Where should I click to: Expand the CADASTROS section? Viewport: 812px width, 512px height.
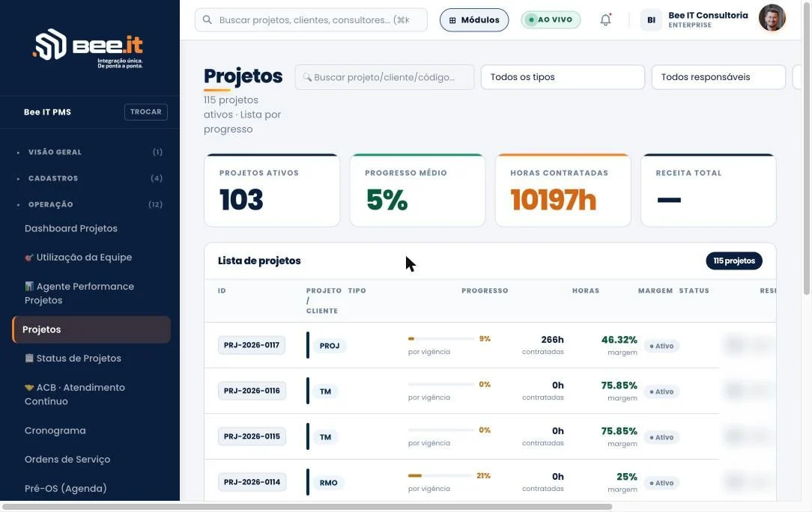[90, 178]
